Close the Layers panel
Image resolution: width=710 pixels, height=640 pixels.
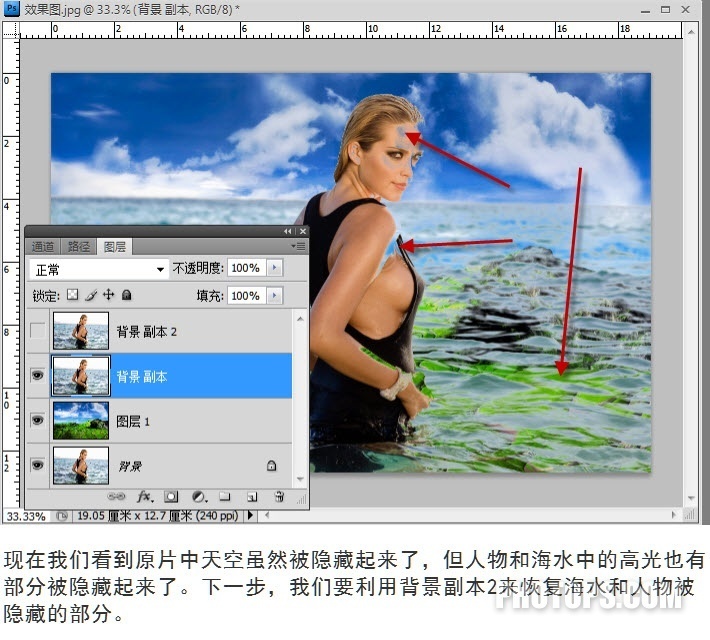click(x=303, y=231)
